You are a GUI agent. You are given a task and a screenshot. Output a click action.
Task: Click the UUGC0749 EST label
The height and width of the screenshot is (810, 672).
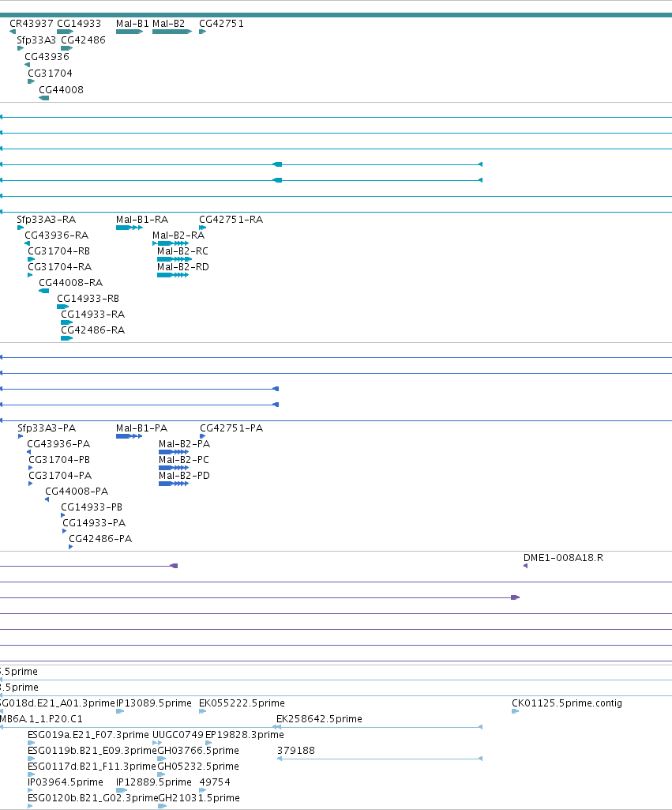coord(178,735)
